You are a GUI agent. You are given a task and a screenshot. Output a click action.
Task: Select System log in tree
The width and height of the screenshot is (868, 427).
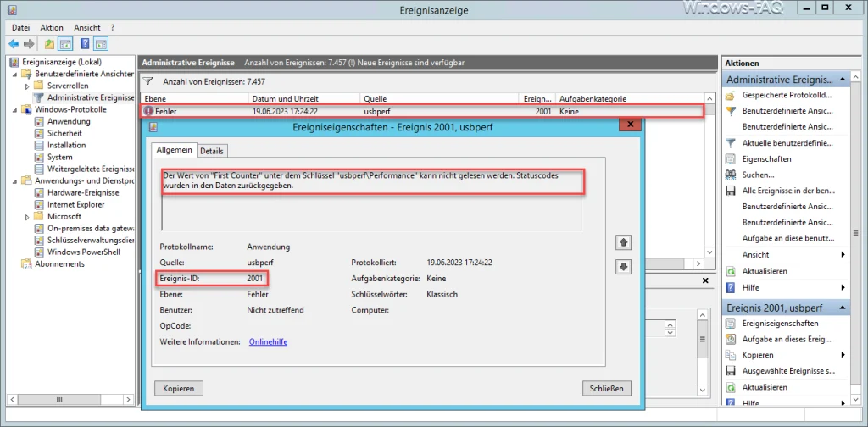pyautogui.click(x=60, y=157)
